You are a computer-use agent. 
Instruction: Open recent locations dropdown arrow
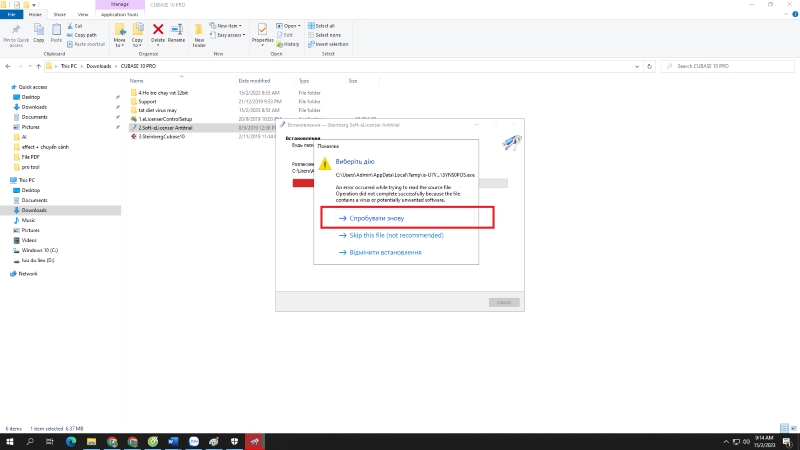pos(30,66)
